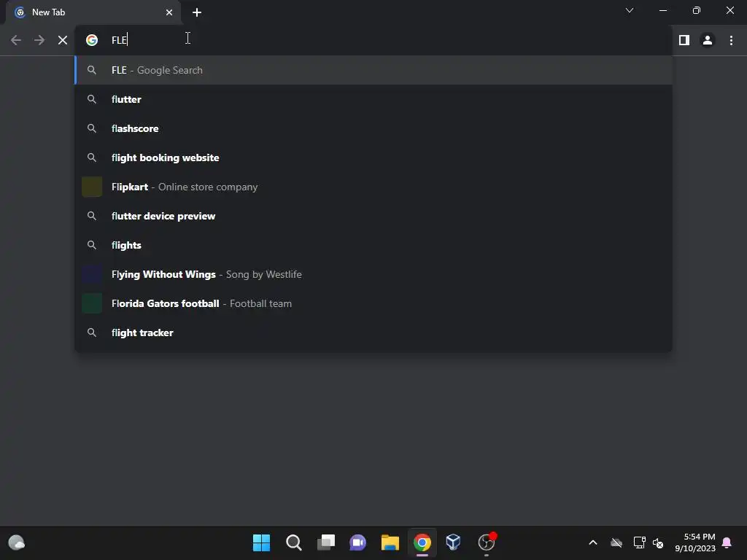Image resolution: width=747 pixels, height=560 pixels.
Task: Open Windows taskbar Search
Action: coord(293,542)
